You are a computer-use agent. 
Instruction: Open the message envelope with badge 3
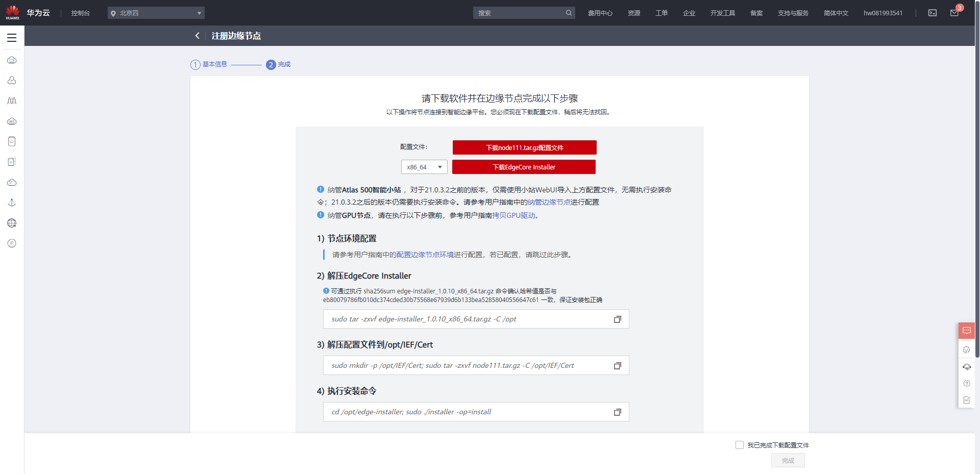954,13
